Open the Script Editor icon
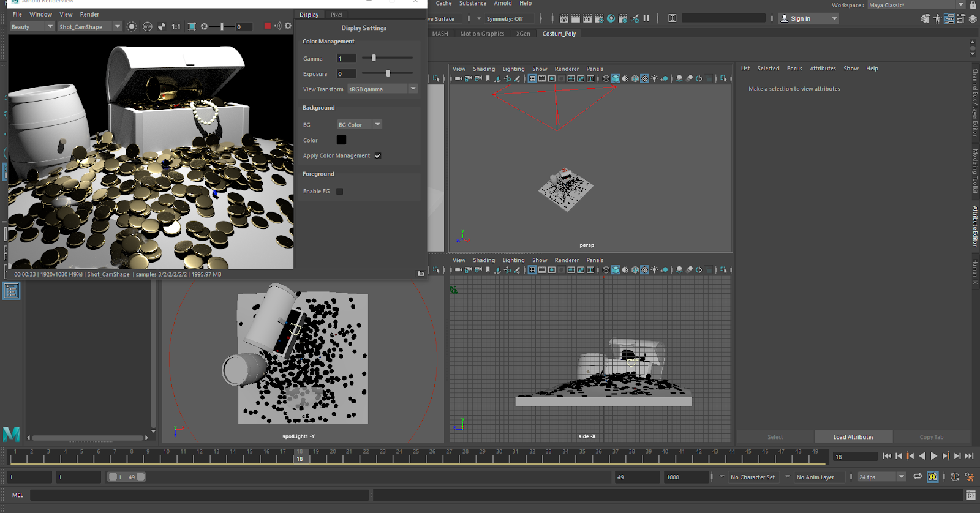Screen dimensions: 980x513 970,495
